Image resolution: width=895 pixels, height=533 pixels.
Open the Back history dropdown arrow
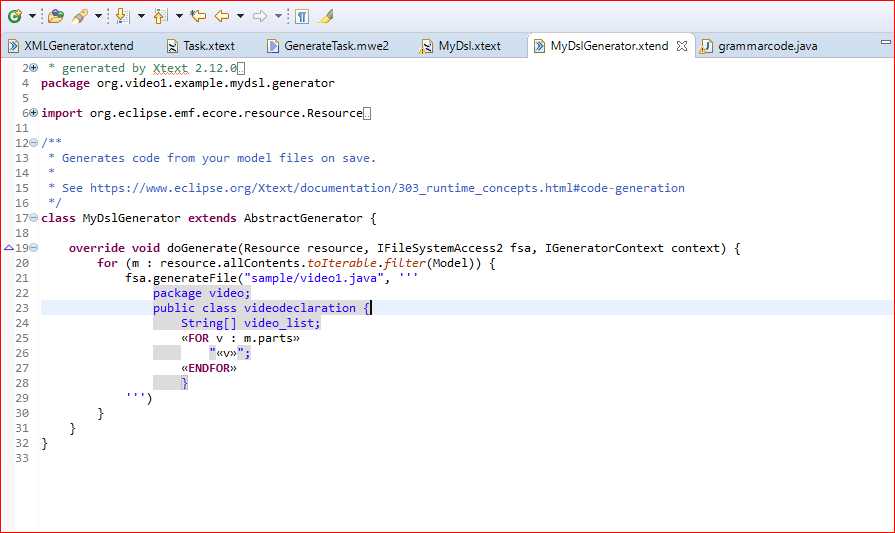(x=240, y=16)
